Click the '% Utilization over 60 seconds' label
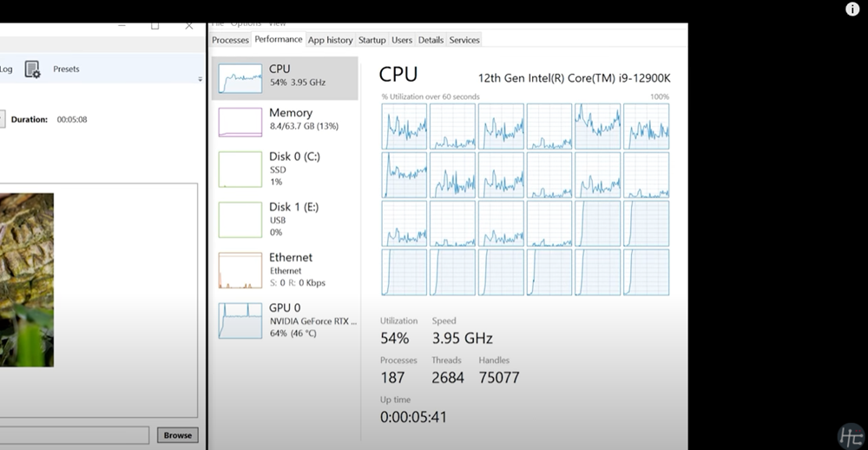Screen dimensions: 868x450 coord(431,96)
